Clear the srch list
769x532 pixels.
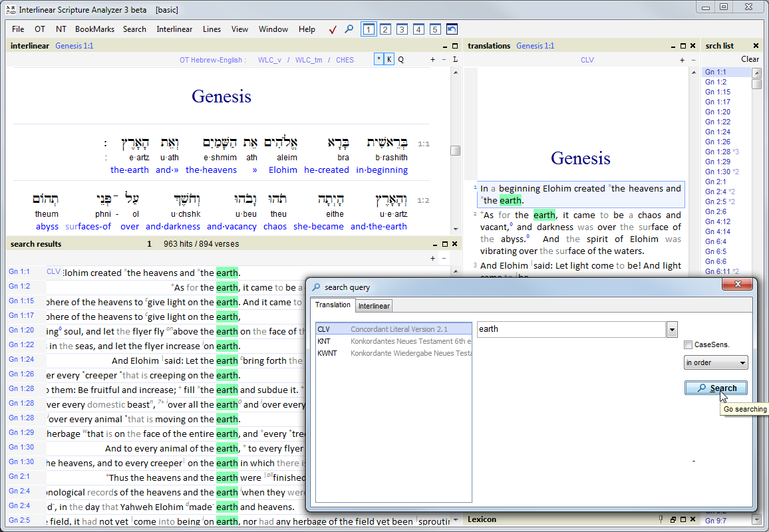coord(750,59)
